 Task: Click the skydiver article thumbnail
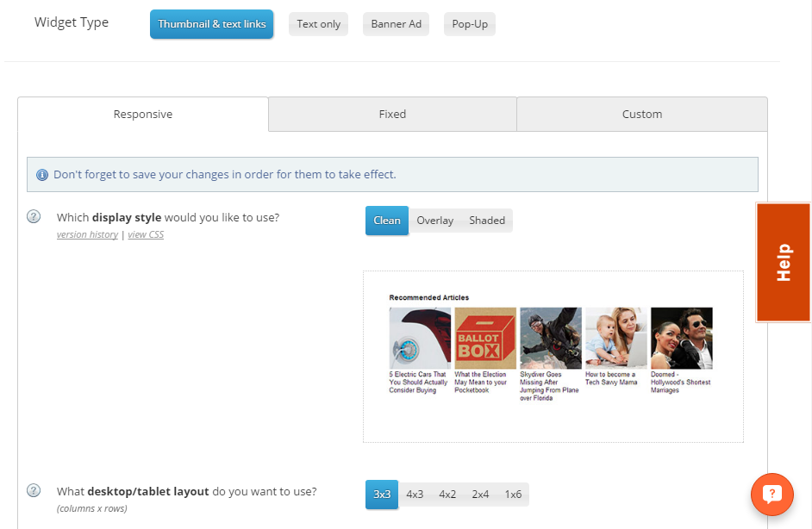551,338
